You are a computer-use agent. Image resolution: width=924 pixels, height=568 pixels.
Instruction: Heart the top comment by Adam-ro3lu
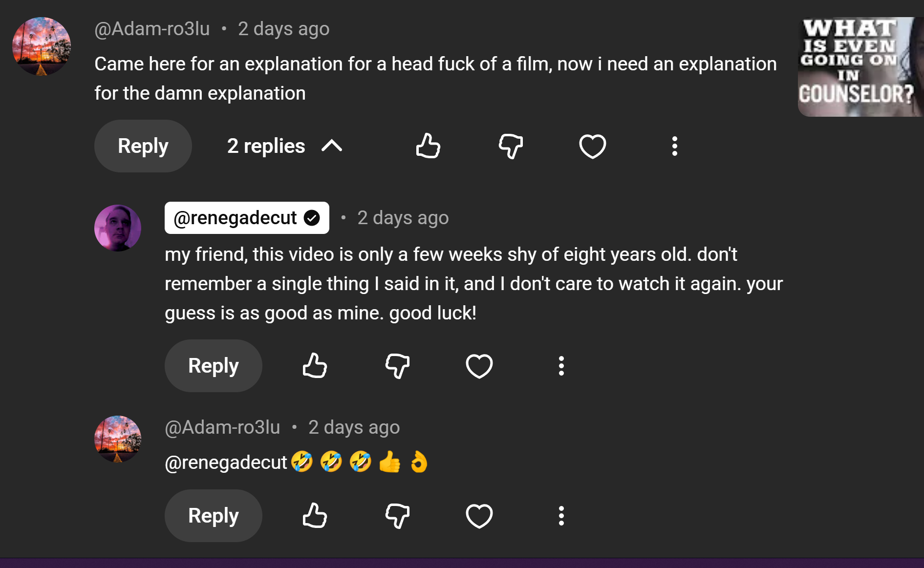592,146
